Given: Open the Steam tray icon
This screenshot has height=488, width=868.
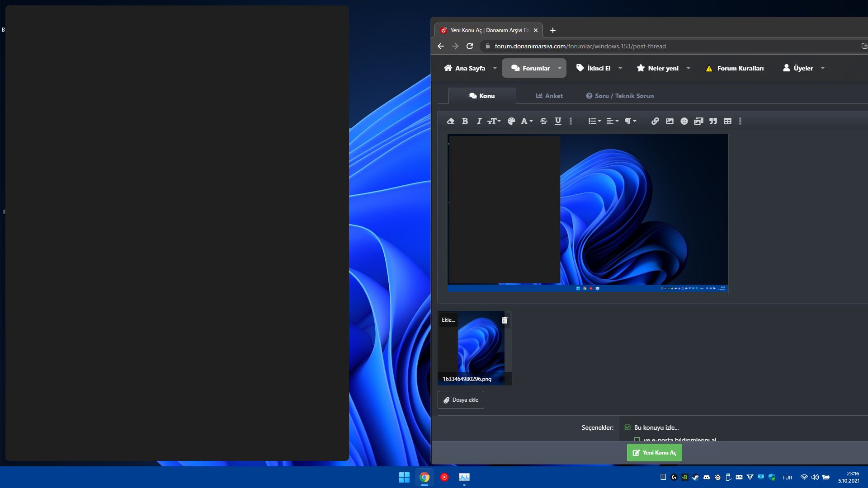Looking at the screenshot, I should [695, 477].
